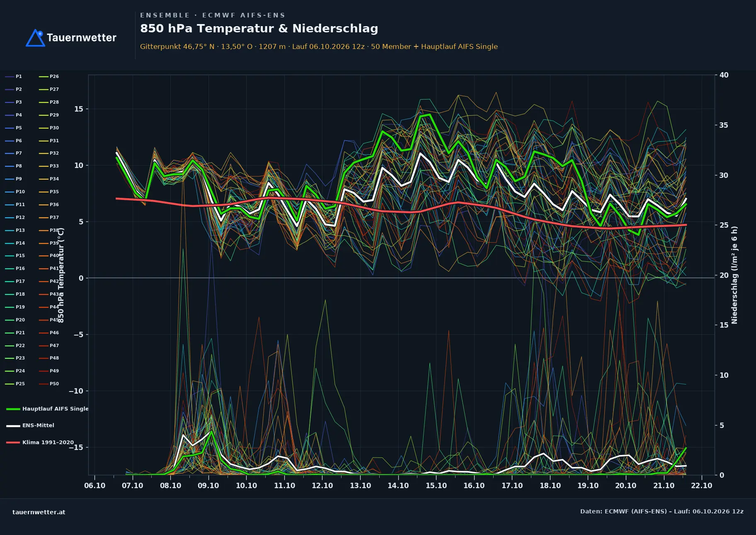This screenshot has height=535, width=756.
Task: Select legend entry P10
Action: (15, 192)
